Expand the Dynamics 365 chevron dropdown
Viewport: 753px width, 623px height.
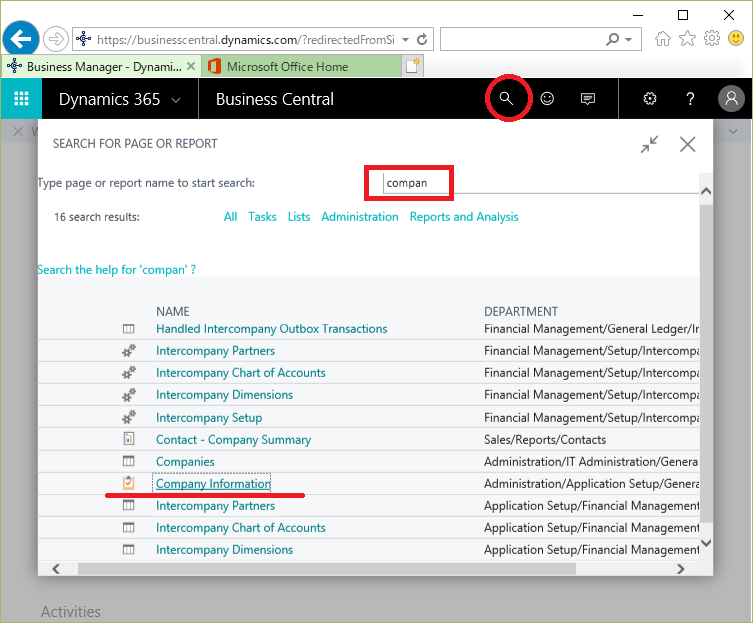tap(176, 100)
